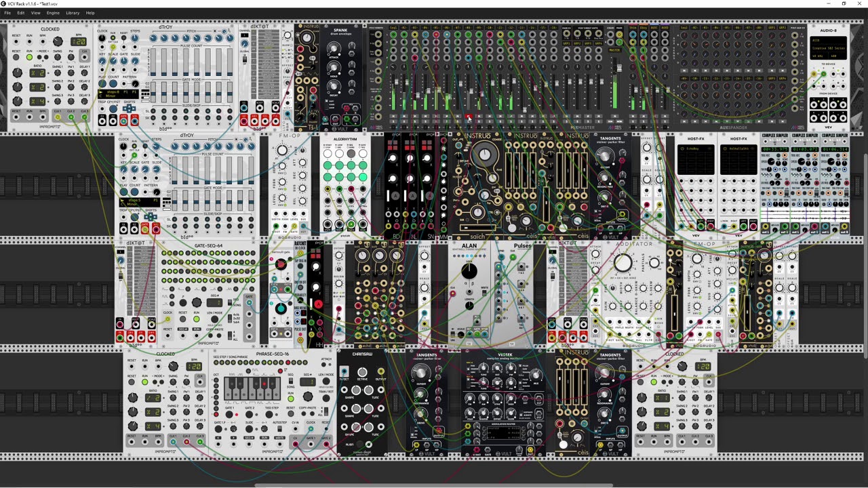Click the CLK 1 output jack on top-row CLOCKED

tap(58, 117)
